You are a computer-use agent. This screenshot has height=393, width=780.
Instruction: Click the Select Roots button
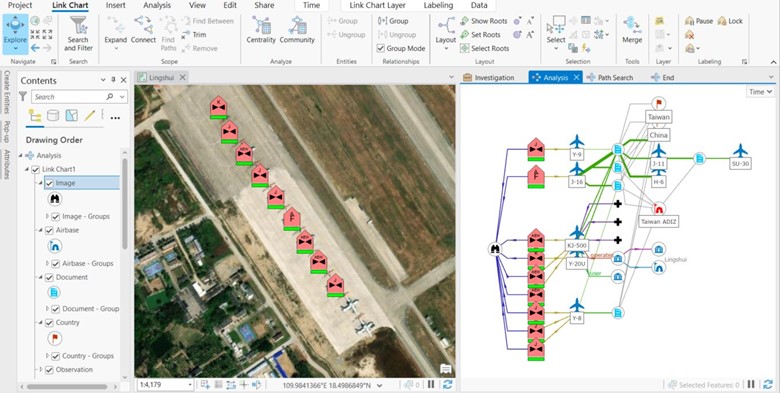pyautogui.click(x=484, y=48)
